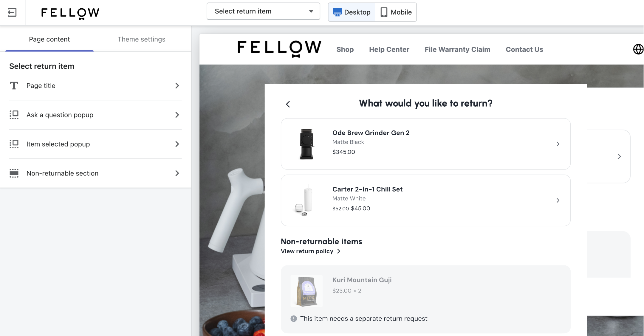Click the Page title text icon
The height and width of the screenshot is (336, 644).
pyautogui.click(x=14, y=86)
